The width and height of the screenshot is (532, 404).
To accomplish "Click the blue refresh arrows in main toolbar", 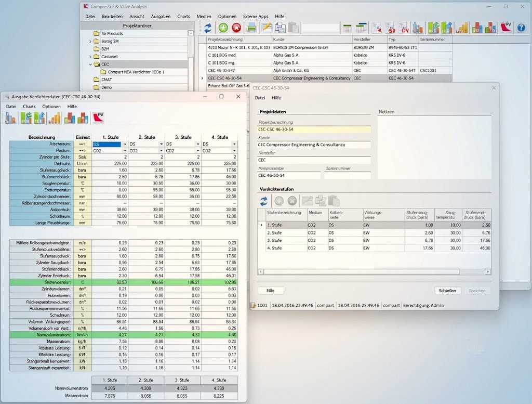I will (x=208, y=28).
